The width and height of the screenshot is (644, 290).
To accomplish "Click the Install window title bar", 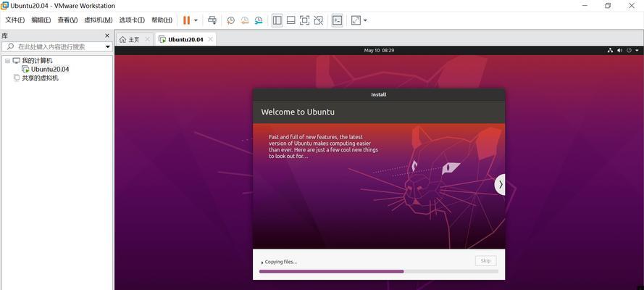I will pos(379,94).
